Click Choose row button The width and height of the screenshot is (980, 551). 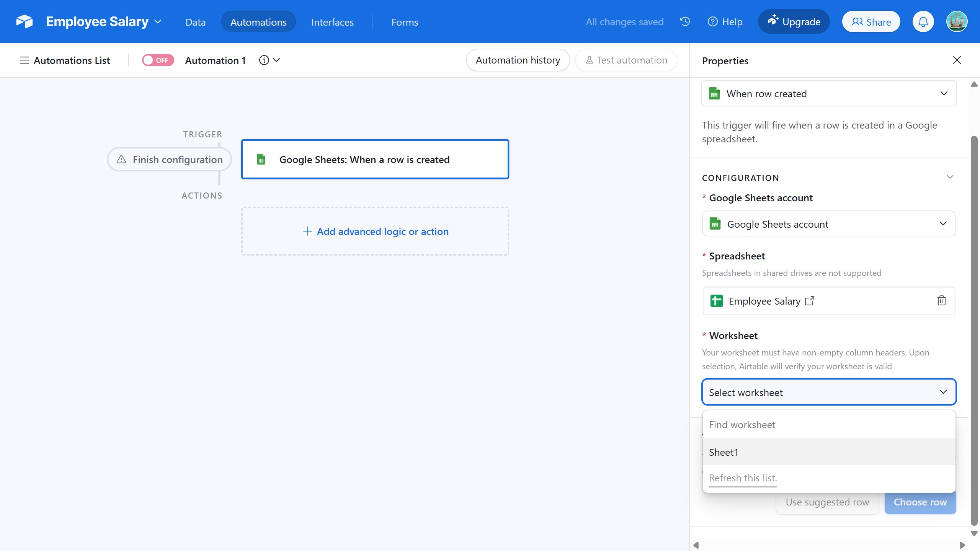coord(920,502)
